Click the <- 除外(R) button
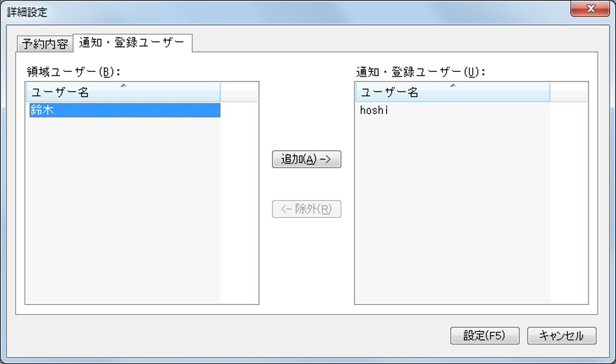The width and height of the screenshot is (616, 364). [306, 209]
